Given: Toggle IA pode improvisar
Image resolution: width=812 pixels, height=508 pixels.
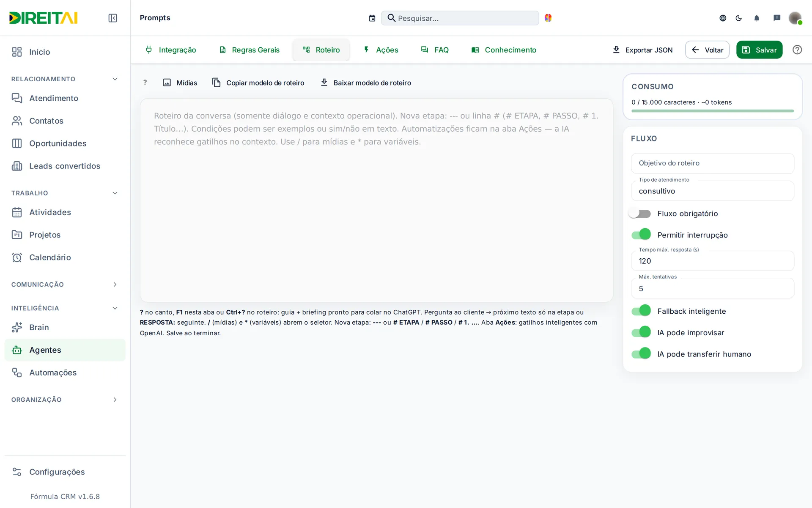Looking at the screenshot, I should coord(641,332).
